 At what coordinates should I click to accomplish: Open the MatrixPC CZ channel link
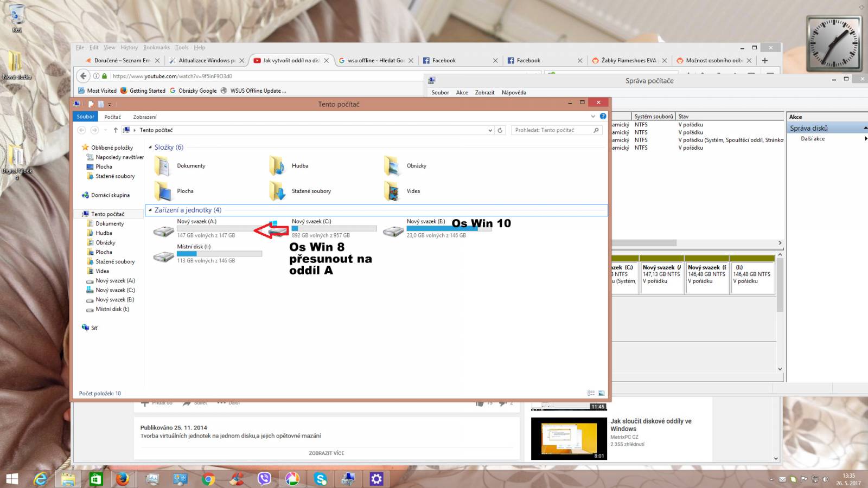624,437
